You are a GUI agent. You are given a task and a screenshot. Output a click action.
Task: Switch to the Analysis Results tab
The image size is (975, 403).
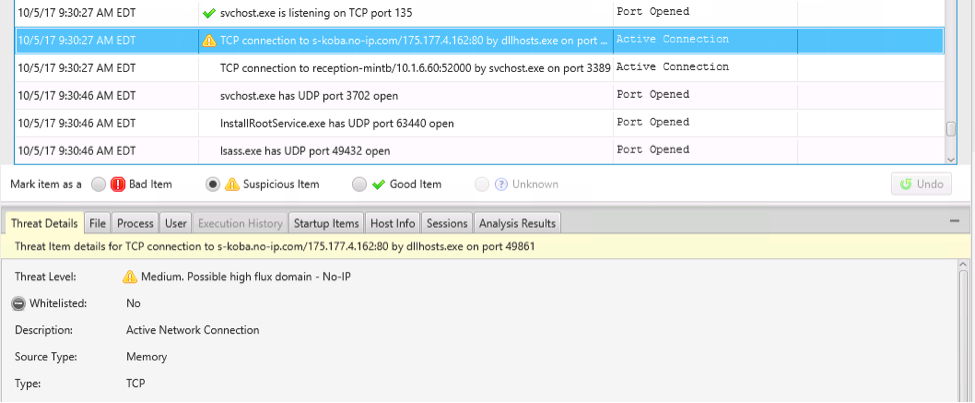(x=517, y=222)
